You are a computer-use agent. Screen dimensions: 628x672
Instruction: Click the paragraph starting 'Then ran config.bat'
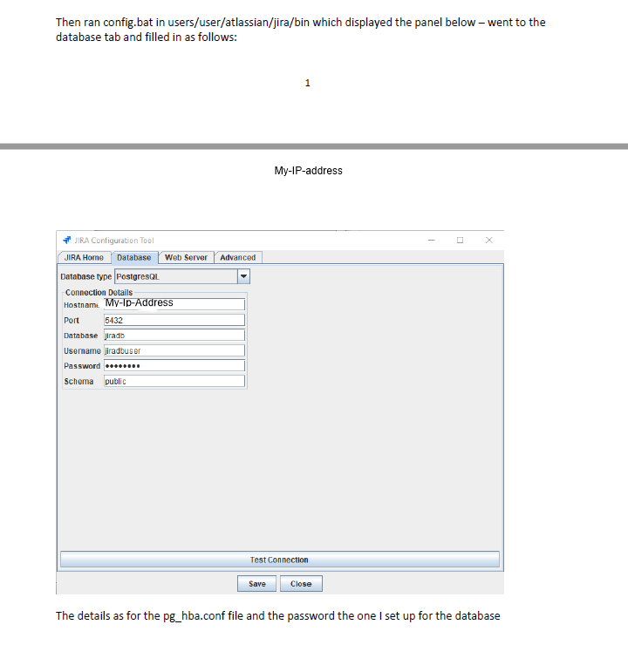pyautogui.click(x=301, y=30)
